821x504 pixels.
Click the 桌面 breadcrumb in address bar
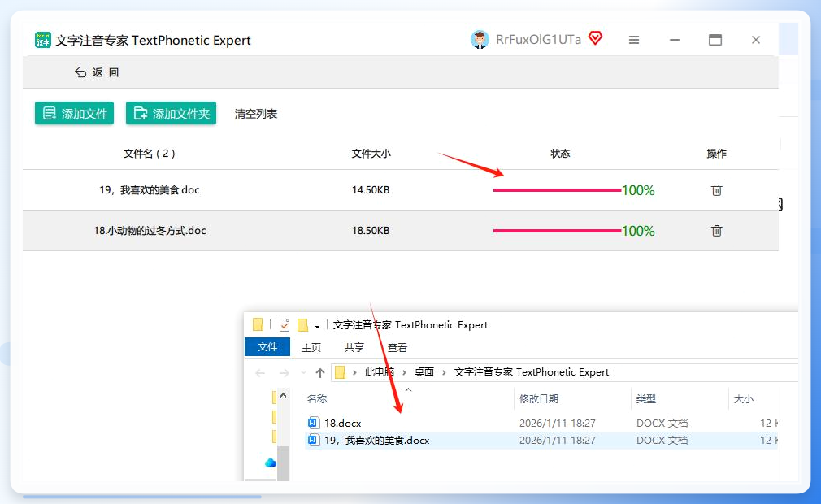tap(424, 372)
